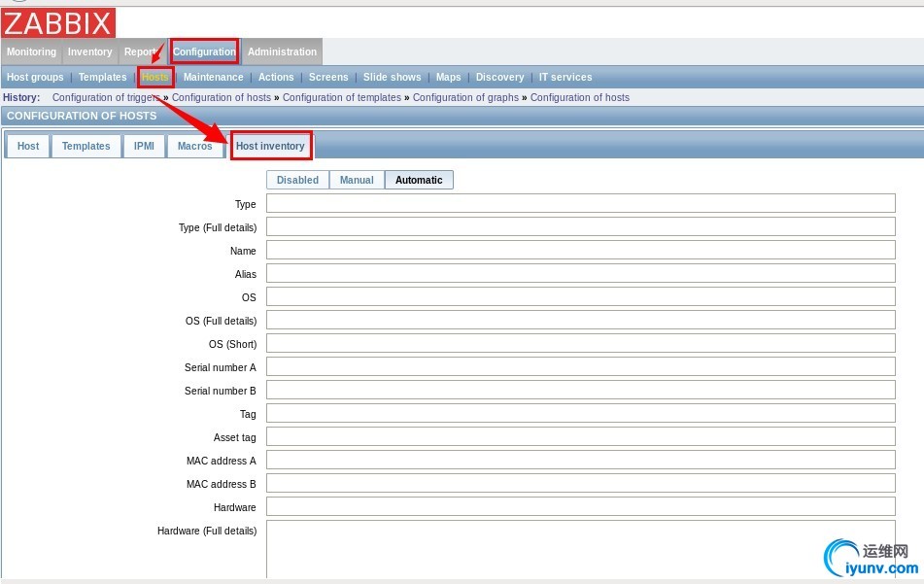Focus the Alias input field
This screenshot has height=584, width=924.
click(580, 273)
